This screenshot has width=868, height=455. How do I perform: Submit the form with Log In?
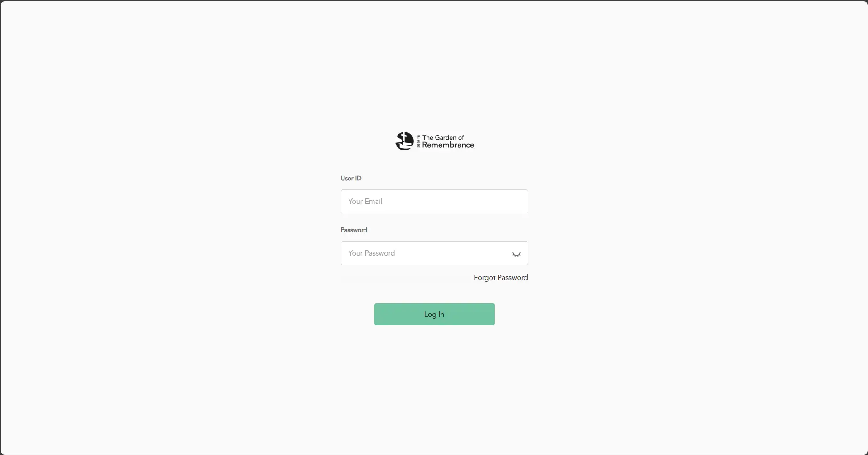(x=434, y=314)
